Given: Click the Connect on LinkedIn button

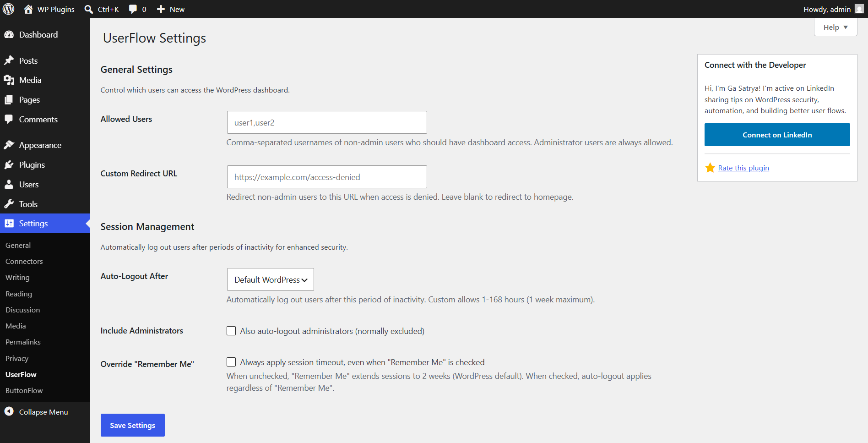Looking at the screenshot, I should coord(777,135).
